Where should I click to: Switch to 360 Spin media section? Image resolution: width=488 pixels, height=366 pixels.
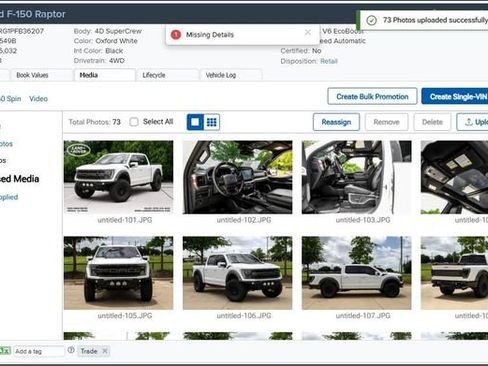tap(10, 99)
